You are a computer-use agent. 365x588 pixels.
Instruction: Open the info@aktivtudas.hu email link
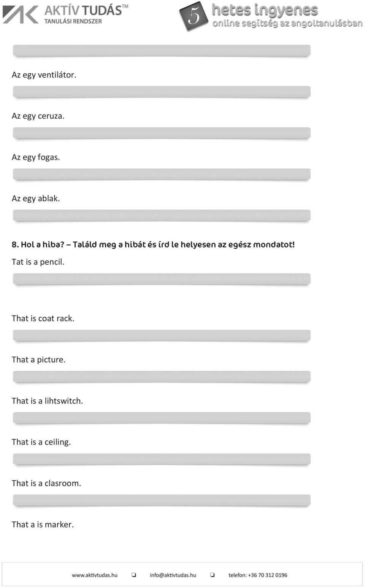coord(173,575)
